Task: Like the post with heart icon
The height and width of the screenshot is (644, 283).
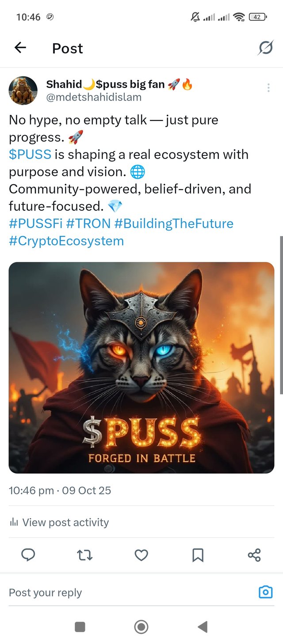Action: point(141,555)
